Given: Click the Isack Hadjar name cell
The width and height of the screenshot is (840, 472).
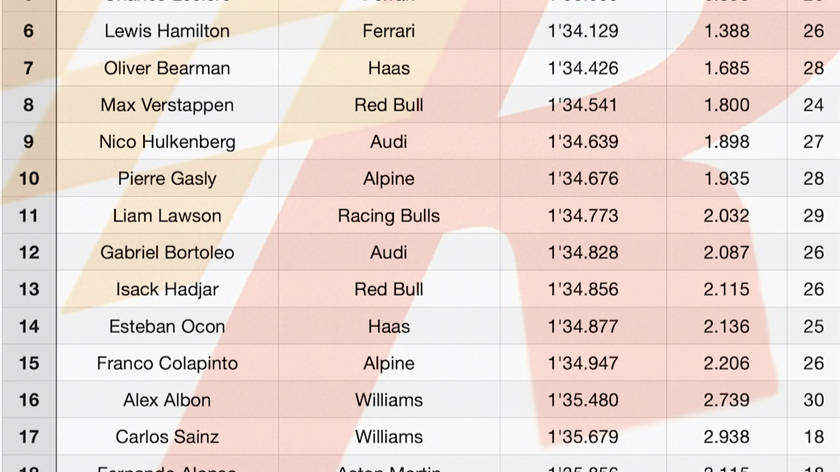Looking at the screenshot, I should coord(167,290).
